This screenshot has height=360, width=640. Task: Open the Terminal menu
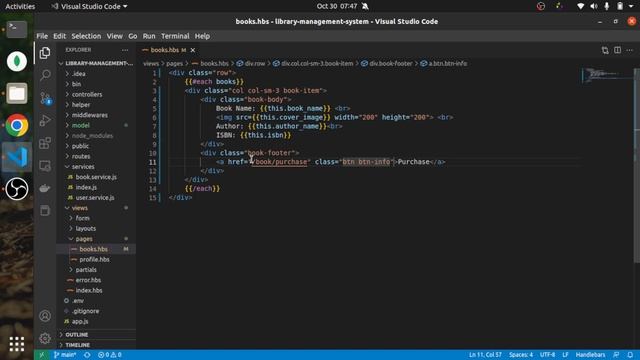pos(175,36)
